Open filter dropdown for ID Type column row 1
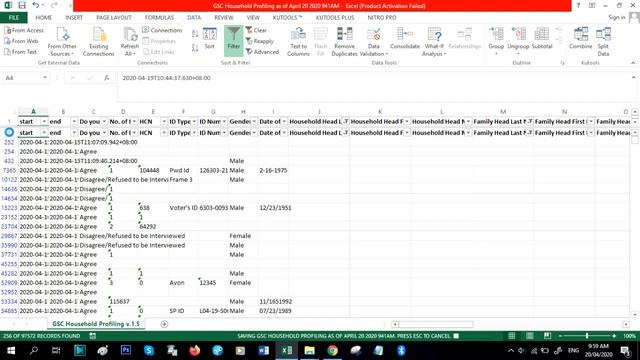Image resolution: width=640 pixels, height=360 pixels. [x=194, y=122]
